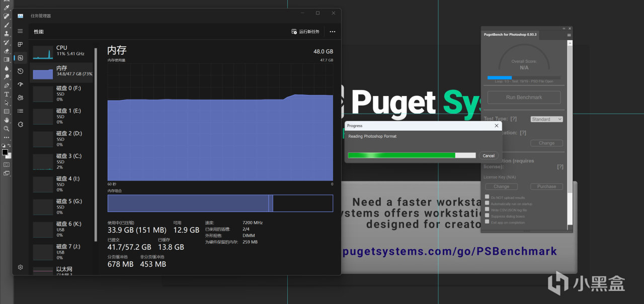This screenshot has height=304, width=644.
Task: Click 运行新任务 run new task button
Action: (x=305, y=32)
